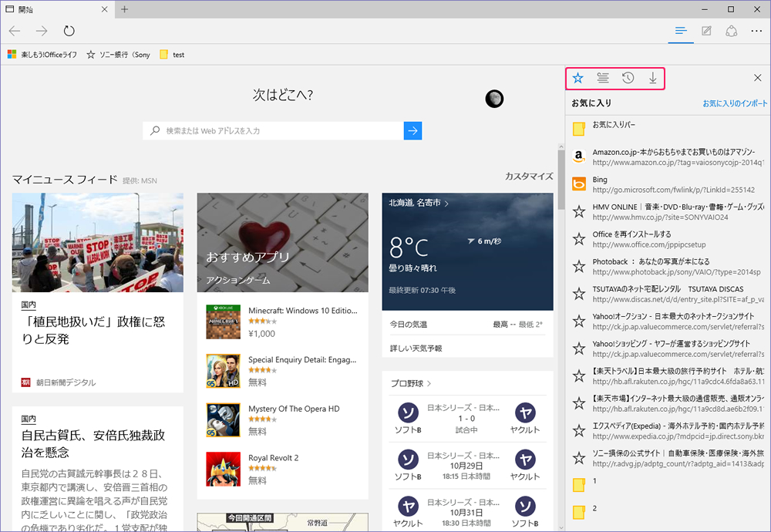
Task: Open the Bing favorite entry
Action: click(x=668, y=184)
